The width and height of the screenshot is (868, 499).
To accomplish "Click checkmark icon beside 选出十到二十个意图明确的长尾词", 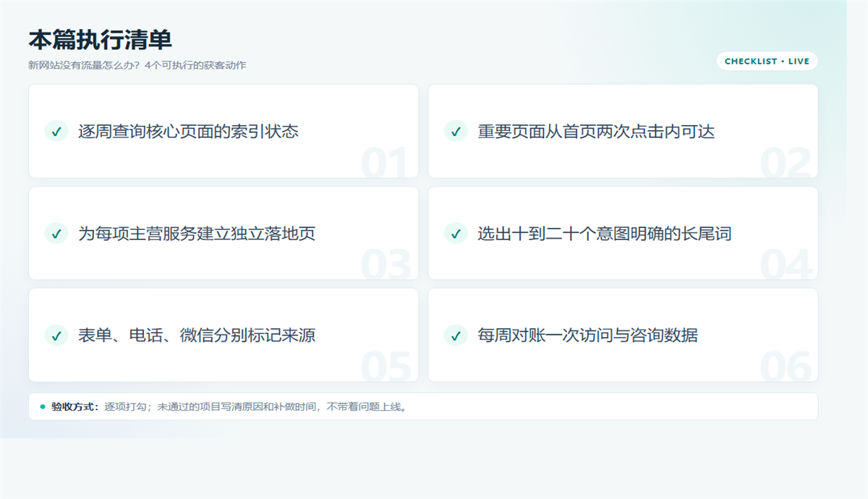I will point(455,234).
